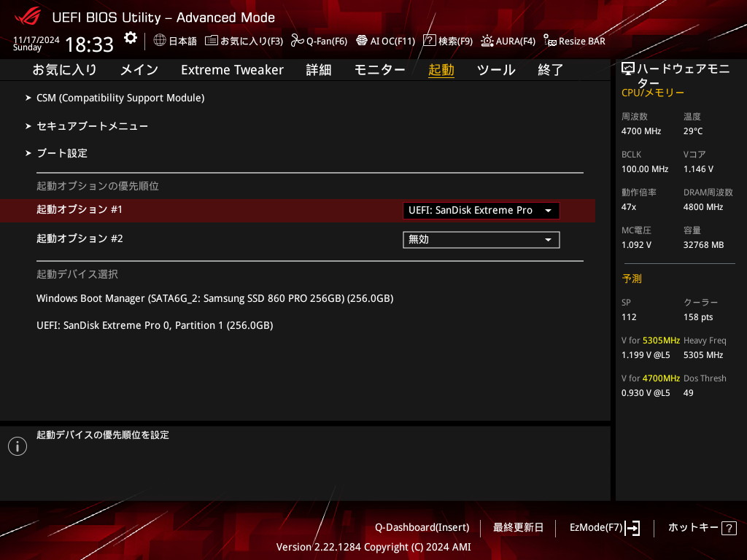Image resolution: width=747 pixels, height=560 pixels.
Task: Select the 起動 tab
Action: (x=441, y=69)
